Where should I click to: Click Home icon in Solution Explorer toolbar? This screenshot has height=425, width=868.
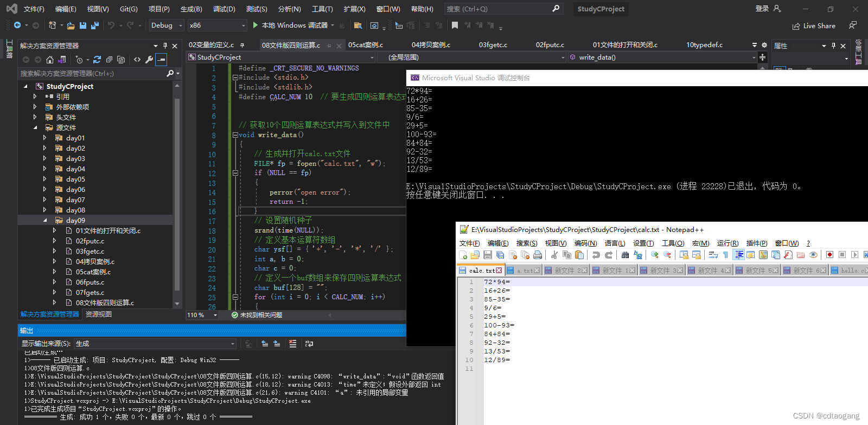tap(50, 60)
